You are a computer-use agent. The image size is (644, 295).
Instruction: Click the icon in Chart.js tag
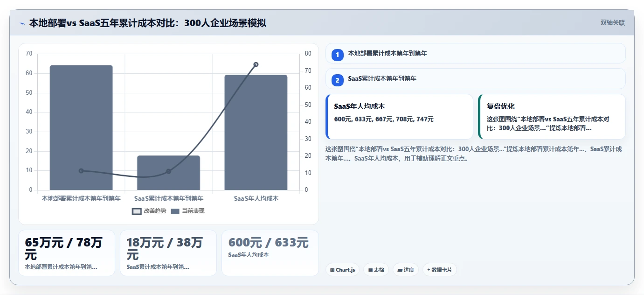coord(332,270)
